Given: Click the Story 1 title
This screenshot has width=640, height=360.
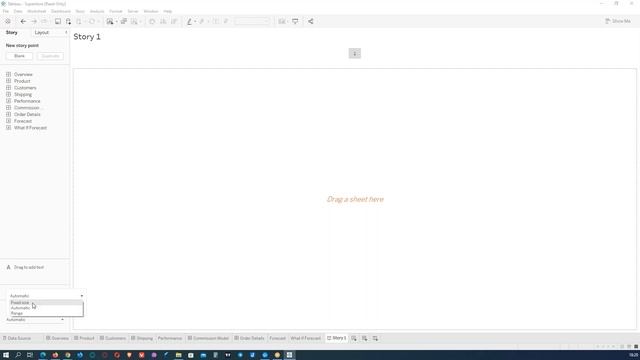Looking at the screenshot, I should point(87,37).
